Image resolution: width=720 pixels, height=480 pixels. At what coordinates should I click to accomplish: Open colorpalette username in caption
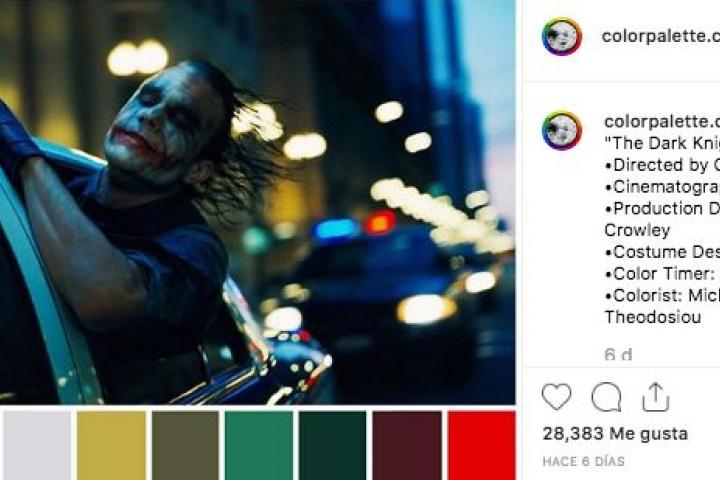[x=662, y=121]
